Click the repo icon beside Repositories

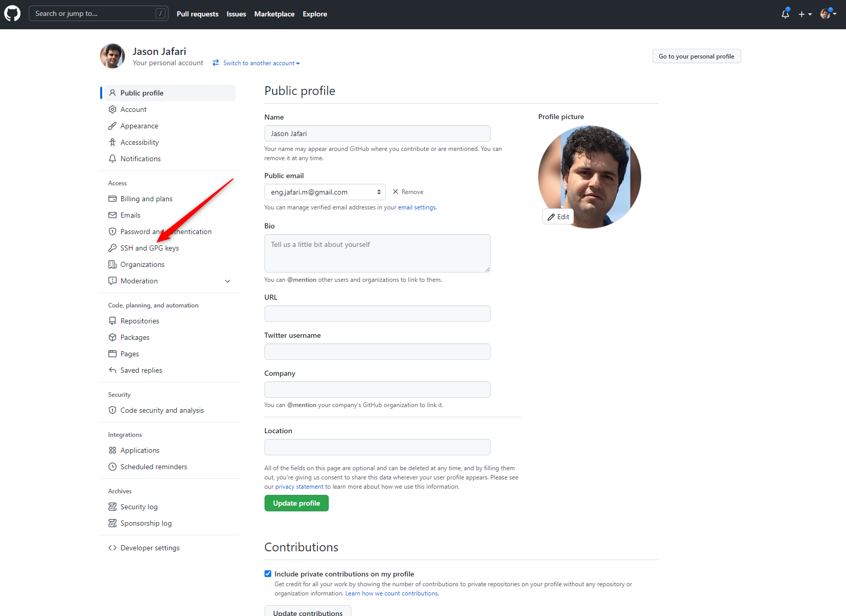[112, 321]
